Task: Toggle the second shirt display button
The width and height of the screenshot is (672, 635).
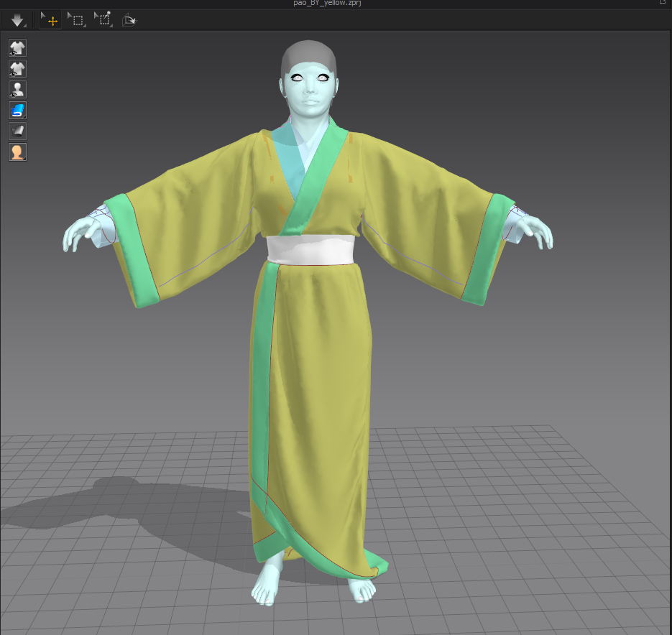Action: pos(17,69)
